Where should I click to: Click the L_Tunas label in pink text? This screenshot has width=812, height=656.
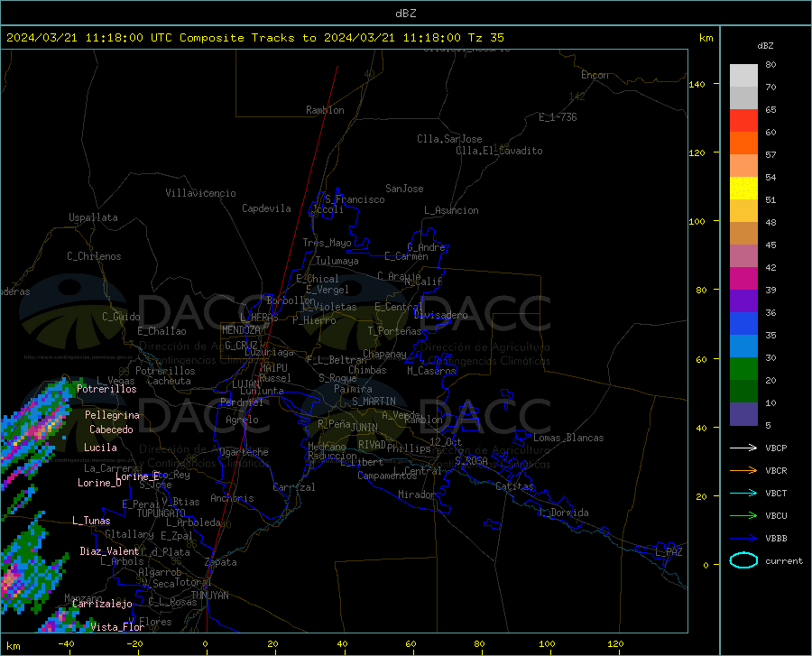(x=91, y=521)
